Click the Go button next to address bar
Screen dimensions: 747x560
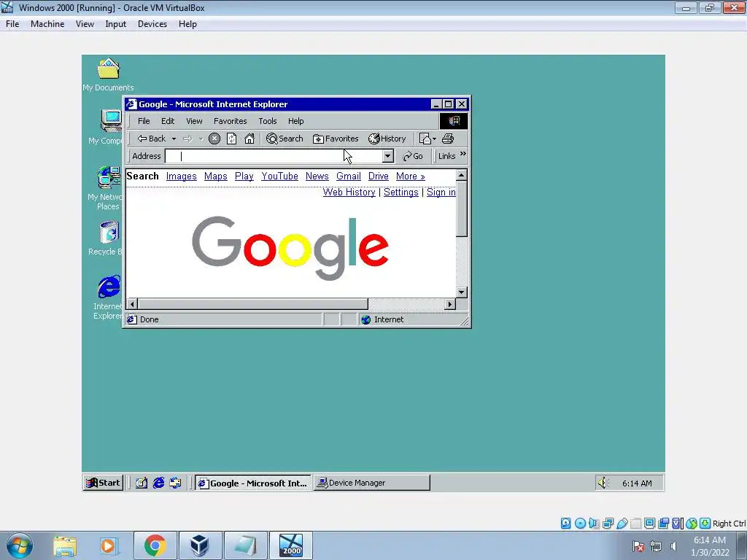413,156
